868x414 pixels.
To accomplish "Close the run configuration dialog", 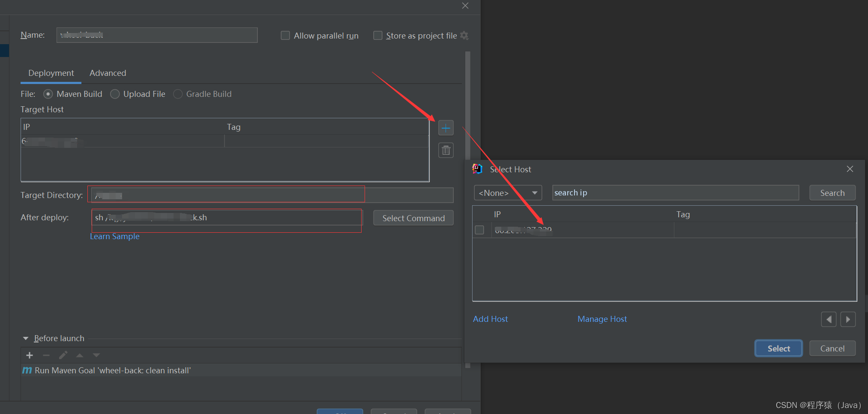I will [465, 6].
